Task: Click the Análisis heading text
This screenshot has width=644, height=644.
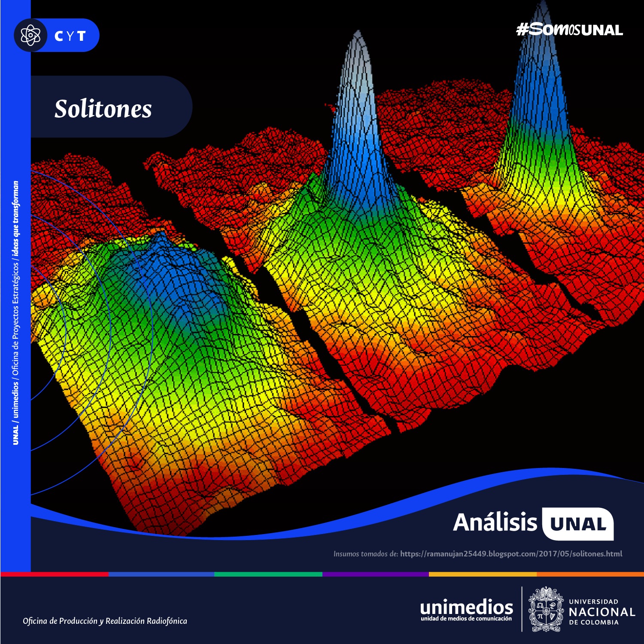Action: tap(495, 523)
